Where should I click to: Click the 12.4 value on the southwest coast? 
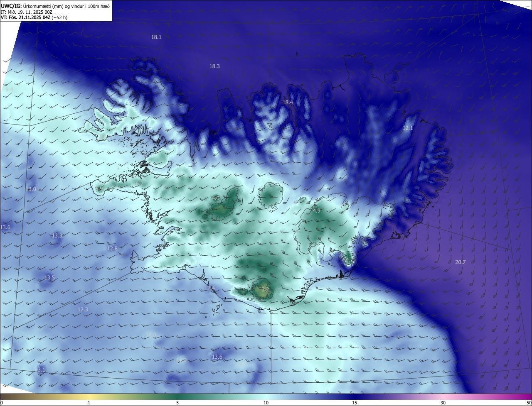pos(209,289)
